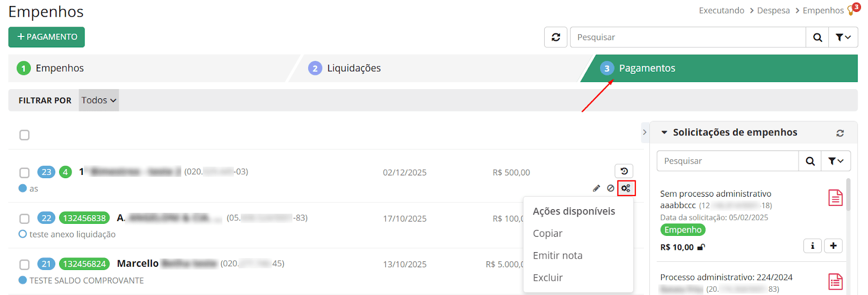
Task: Click the info icon on R$ 10,00 request
Action: [x=812, y=246]
